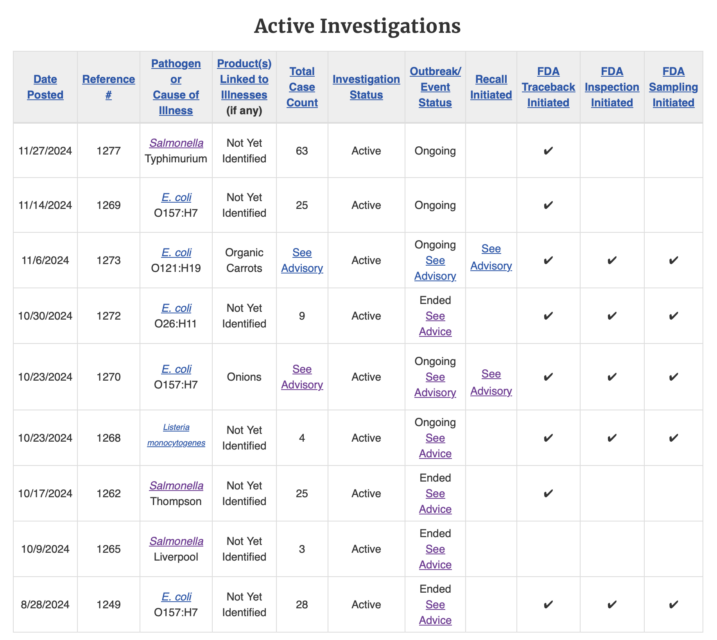Select the Investigation Status header link
The height and width of the screenshot is (640, 717).
point(366,87)
